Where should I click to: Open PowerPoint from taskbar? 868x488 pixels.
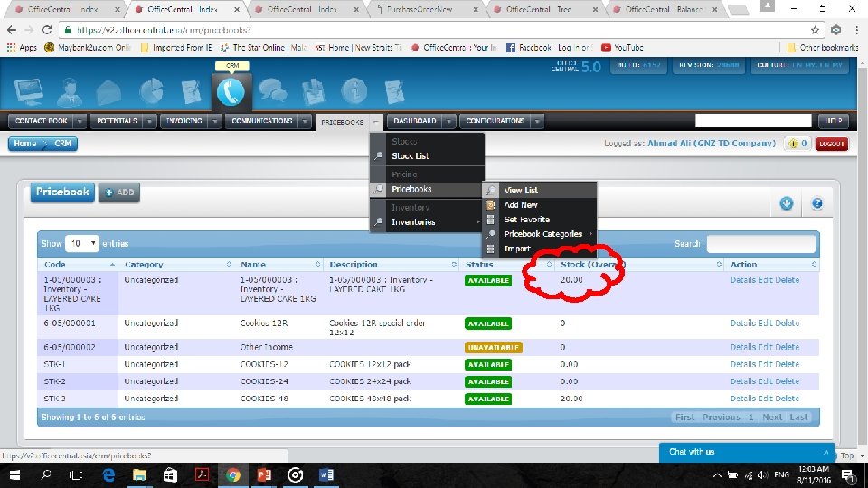(x=264, y=475)
